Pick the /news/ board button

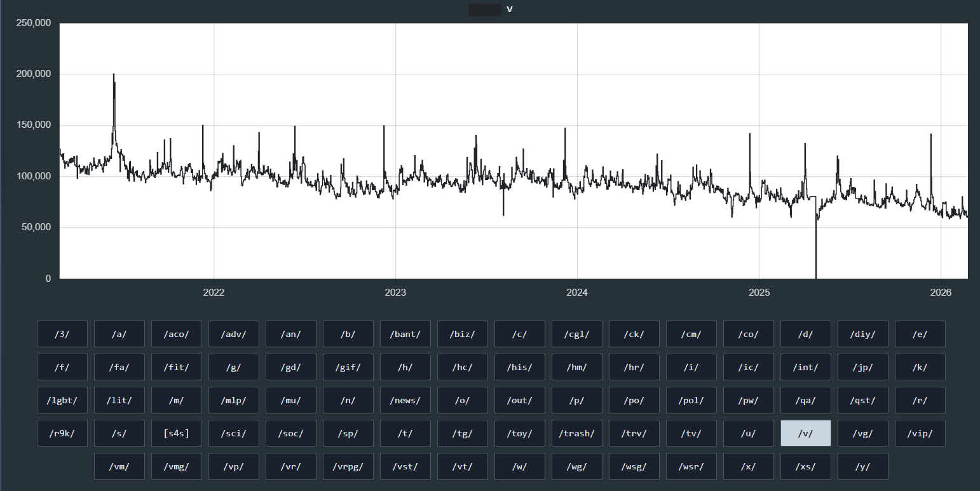point(405,400)
